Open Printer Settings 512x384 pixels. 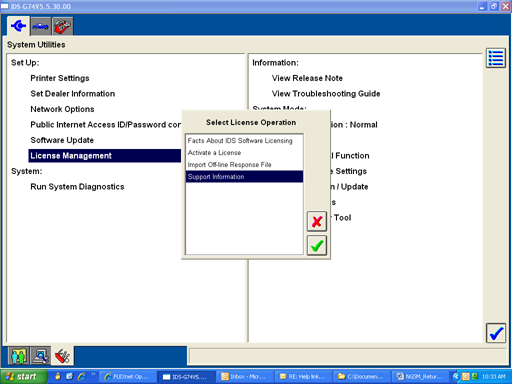click(60, 78)
